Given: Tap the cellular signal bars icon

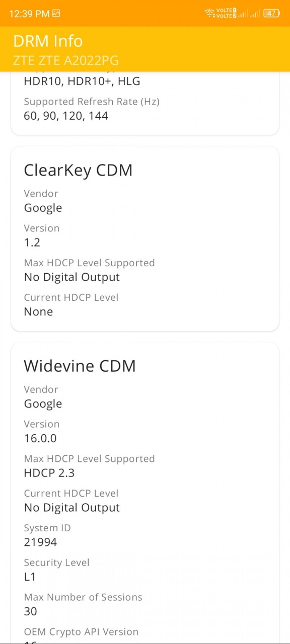Looking at the screenshot, I should point(250,14).
